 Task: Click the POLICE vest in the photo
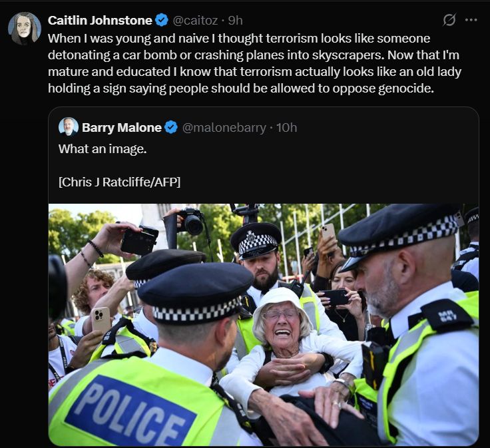click(131, 413)
